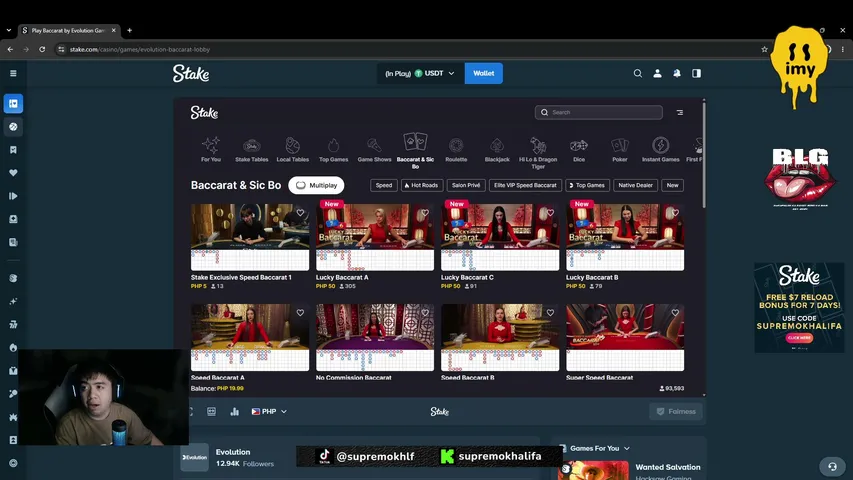Filter tables by New

pos(672,185)
